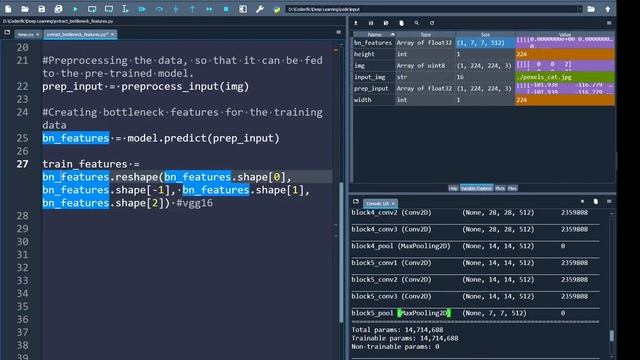Select the bn_features variable row
This screenshot has height=360, width=640.
pos(484,43)
